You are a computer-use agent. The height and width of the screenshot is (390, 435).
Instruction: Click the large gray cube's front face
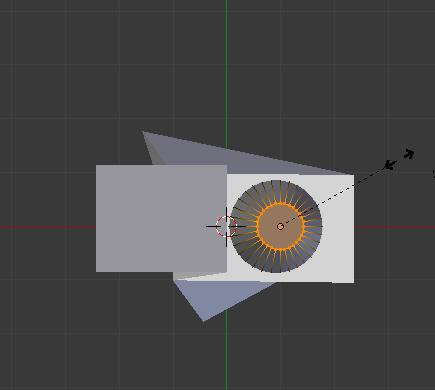(161, 218)
